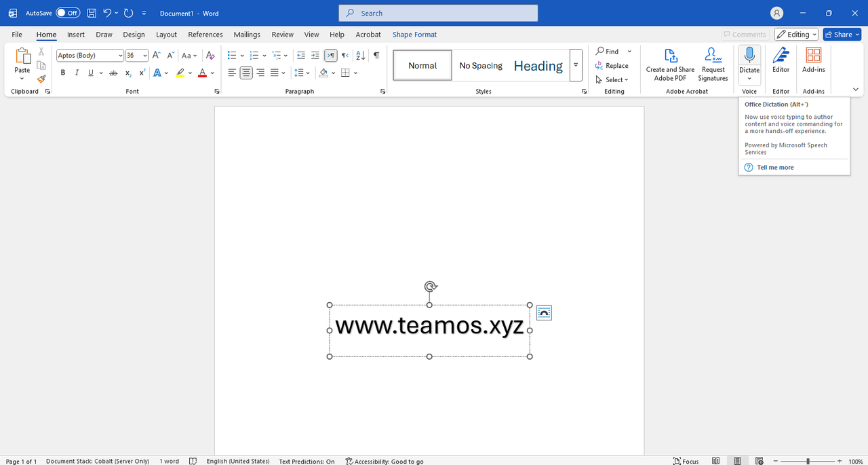Sort the selected text alphabetically
The height and width of the screenshot is (465, 868).
coord(361,56)
